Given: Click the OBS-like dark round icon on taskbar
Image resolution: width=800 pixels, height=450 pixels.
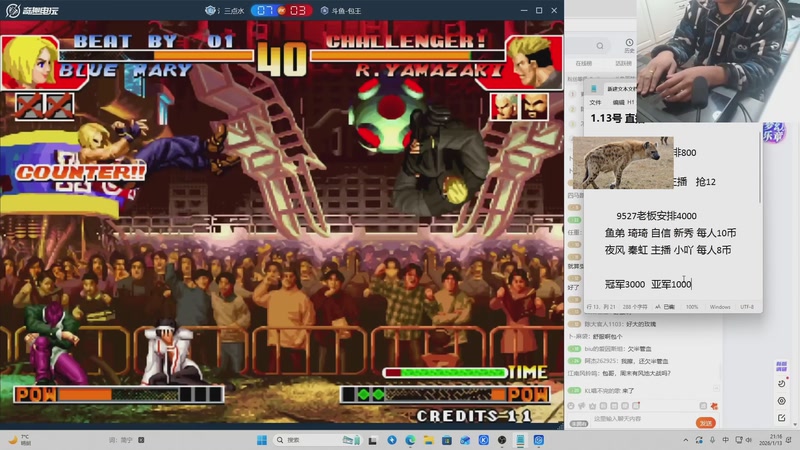Looking at the screenshot, I should tap(502, 440).
